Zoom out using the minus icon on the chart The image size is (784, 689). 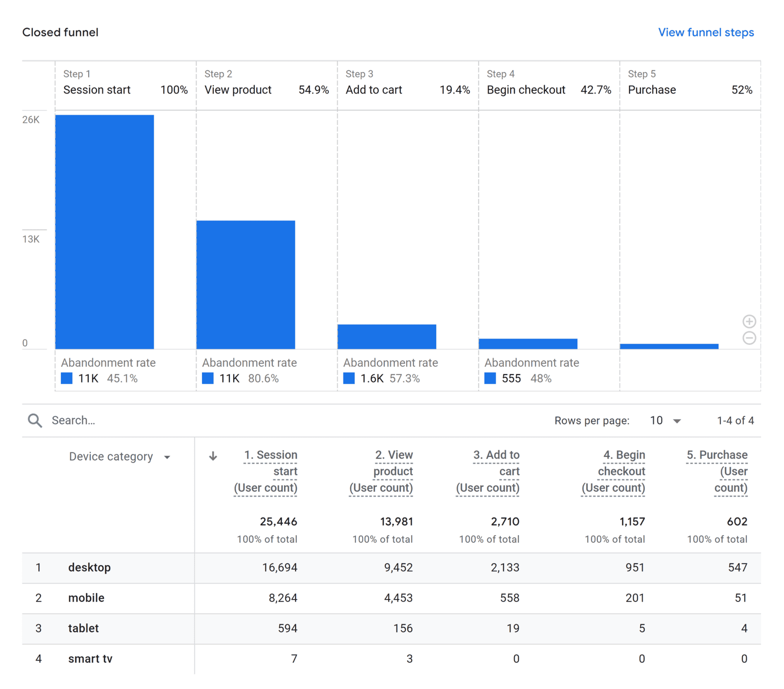pyautogui.click(x=749, y=338)
